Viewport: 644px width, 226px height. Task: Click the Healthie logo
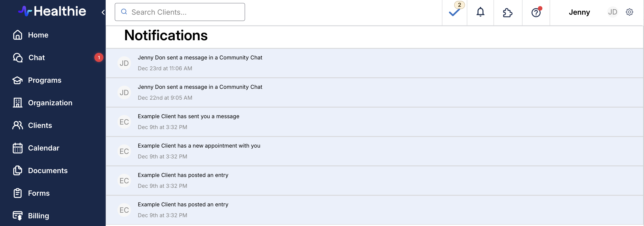(x=52, y=11)
